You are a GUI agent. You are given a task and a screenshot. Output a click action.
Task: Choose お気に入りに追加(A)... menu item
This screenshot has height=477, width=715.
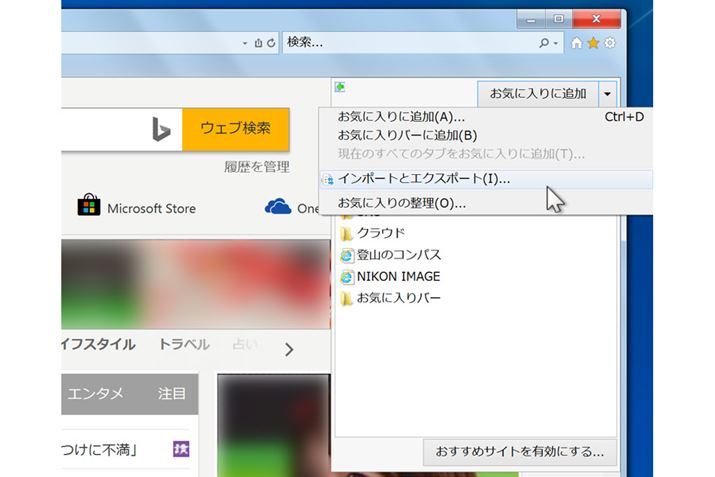coord(486,117)
